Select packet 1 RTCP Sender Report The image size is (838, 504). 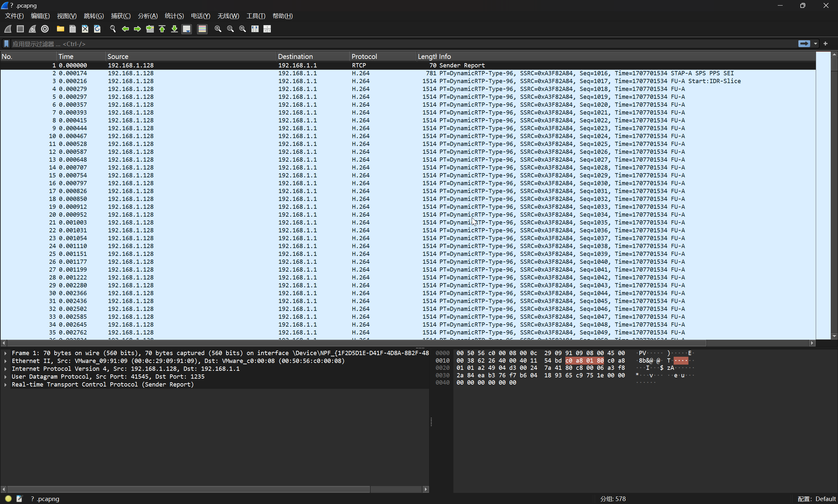click(408, 65)
